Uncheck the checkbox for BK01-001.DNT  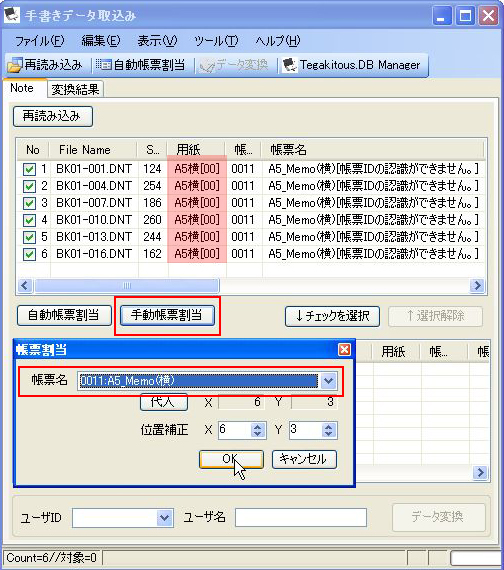(x=29, y=169)
